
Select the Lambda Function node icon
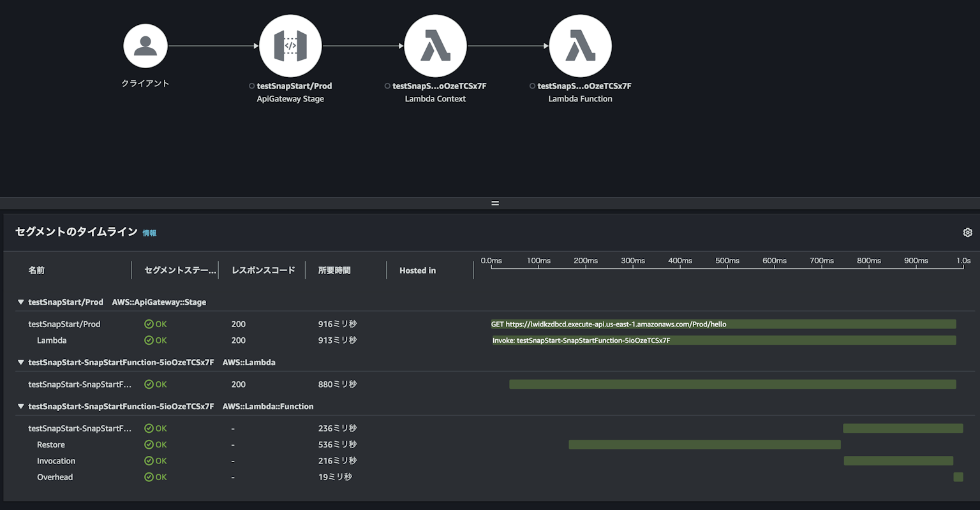580,45
